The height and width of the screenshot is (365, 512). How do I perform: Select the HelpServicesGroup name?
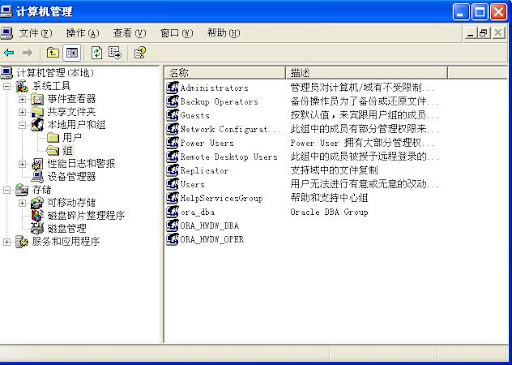(221, 198)
